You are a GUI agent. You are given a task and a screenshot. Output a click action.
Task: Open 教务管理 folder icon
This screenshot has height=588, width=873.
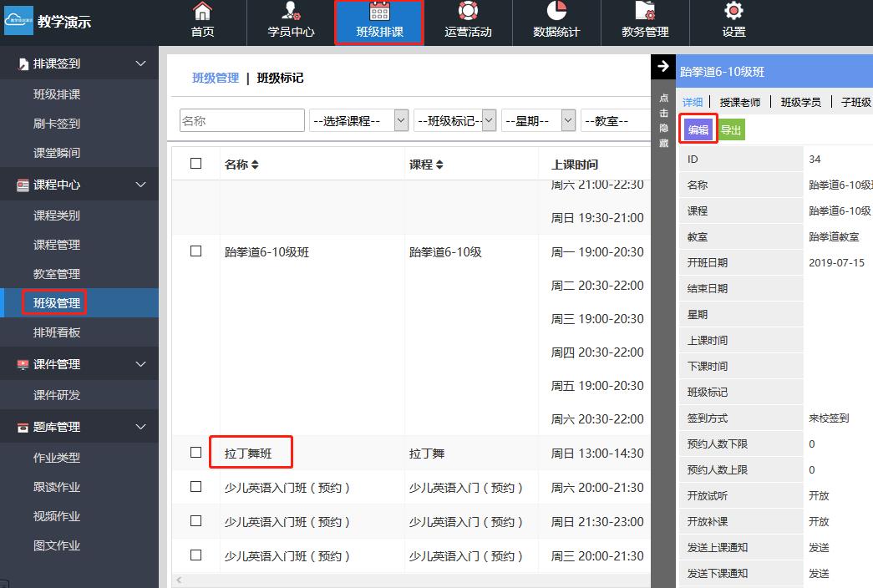tap(645, 12)
